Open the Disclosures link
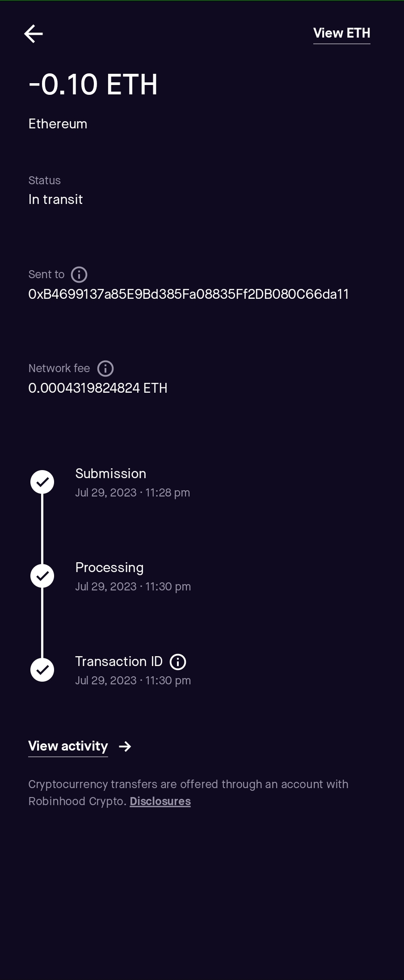This screenshot has width=404, height=980. click(160, 802)
